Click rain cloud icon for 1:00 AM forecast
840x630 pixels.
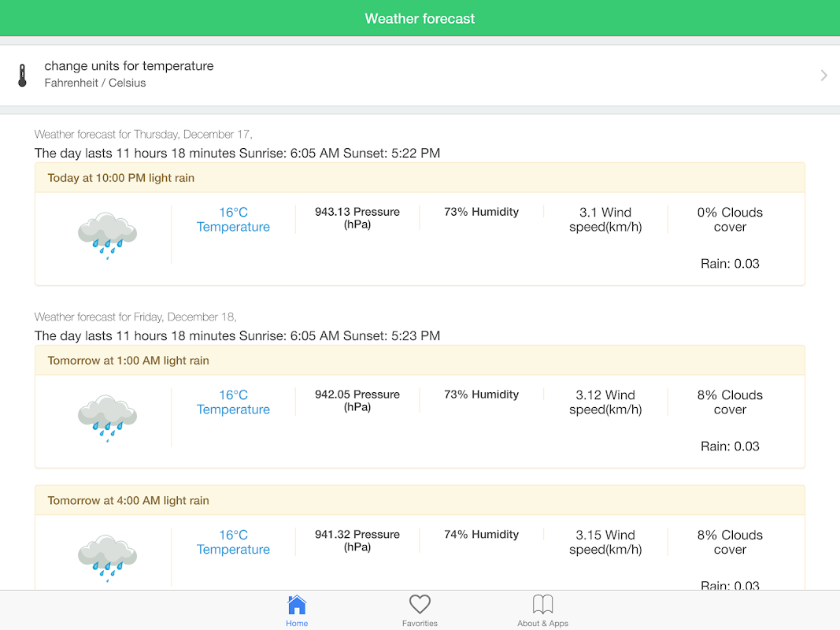click(x=107, y=417)
